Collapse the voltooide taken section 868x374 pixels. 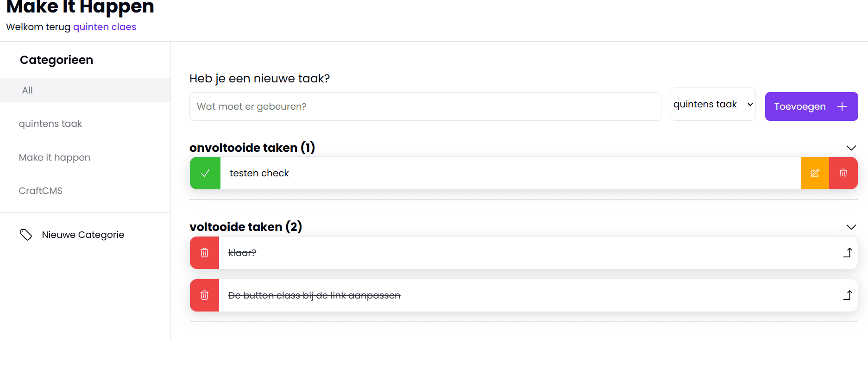(x=851, y=227)
